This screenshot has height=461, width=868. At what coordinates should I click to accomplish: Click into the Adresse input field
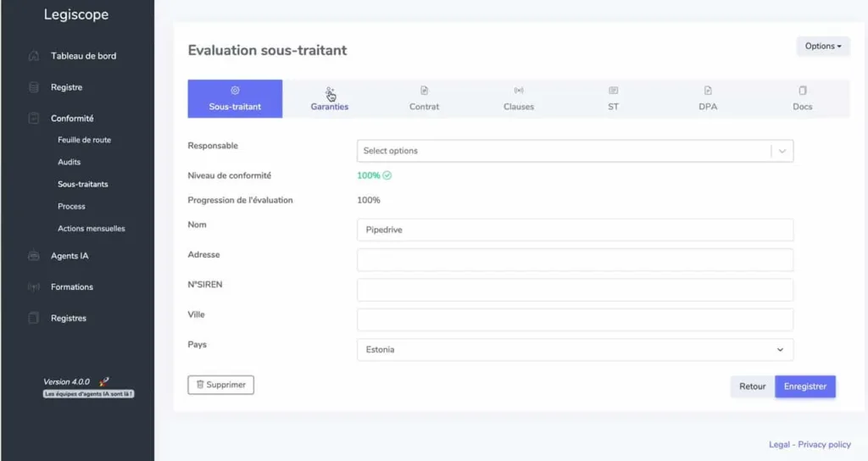(575, 259)
